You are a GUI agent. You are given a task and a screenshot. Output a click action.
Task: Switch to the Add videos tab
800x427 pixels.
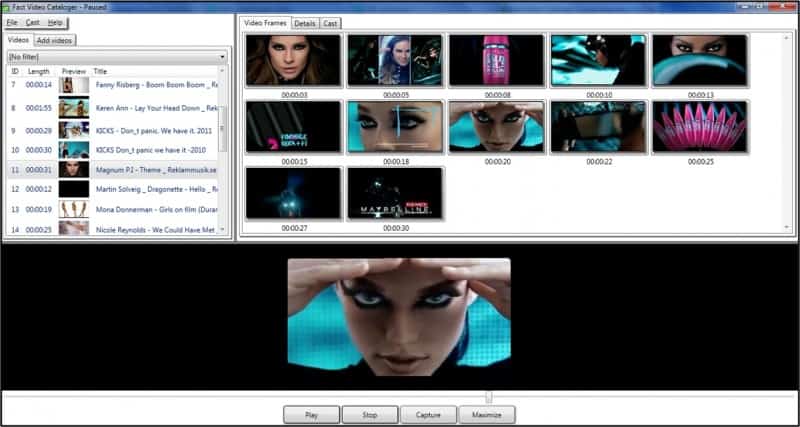coord(55,40)
